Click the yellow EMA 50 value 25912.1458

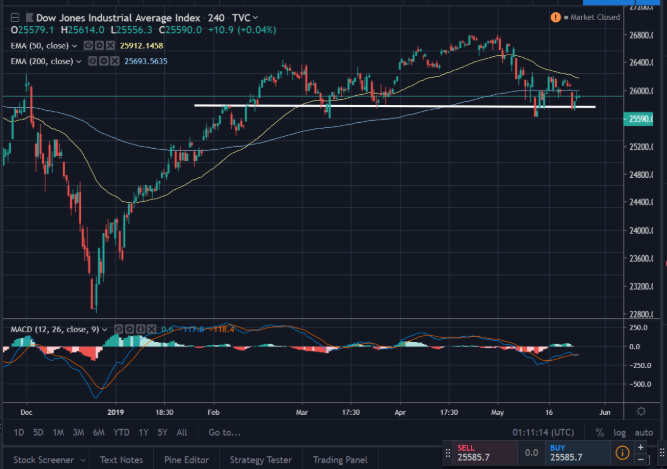point(141,45)
